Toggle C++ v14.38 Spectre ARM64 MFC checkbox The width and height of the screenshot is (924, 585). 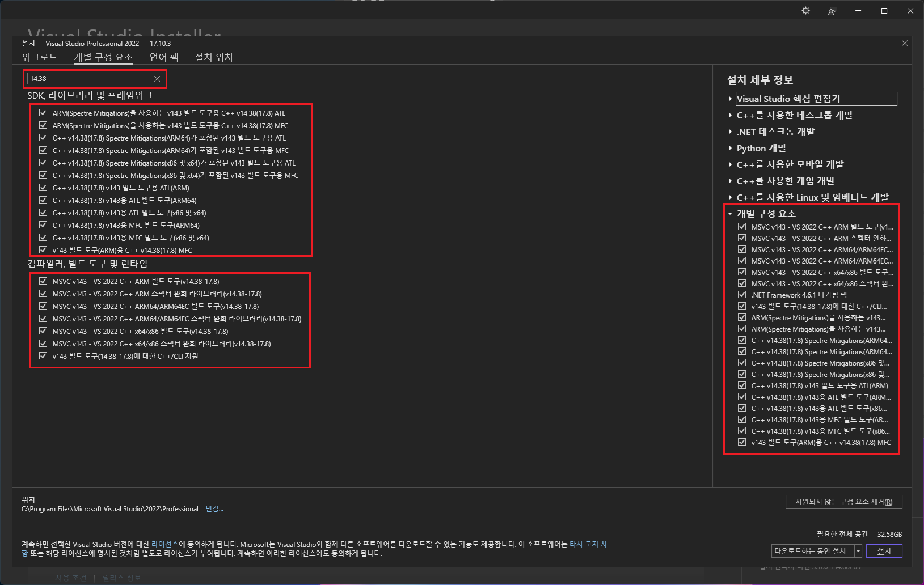coord(43,150)
